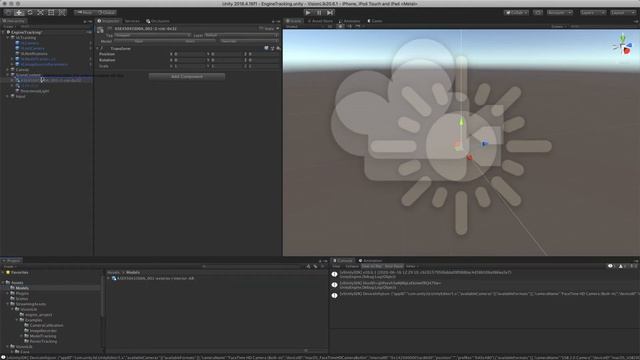Collapse the VLTracking hierarchy node
The width and height of the screenshot is (640, 360).
(8, 38)
